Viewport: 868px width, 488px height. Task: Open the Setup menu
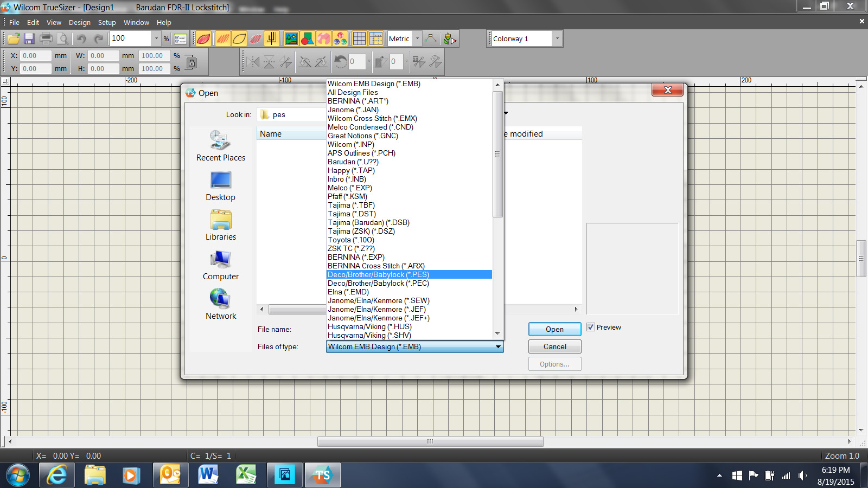(107, 22)
